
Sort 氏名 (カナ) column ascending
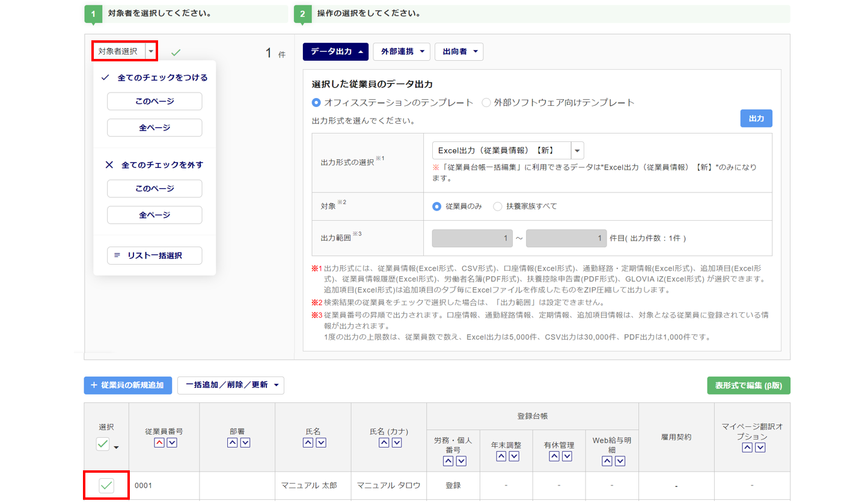pos(383,443)
